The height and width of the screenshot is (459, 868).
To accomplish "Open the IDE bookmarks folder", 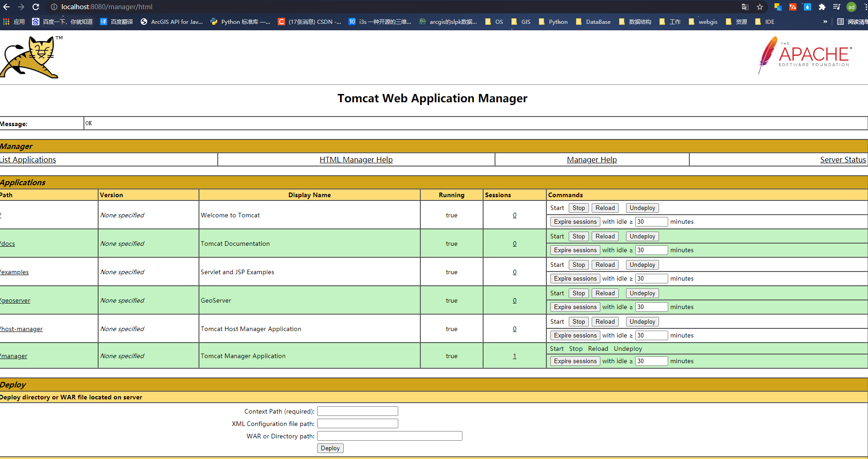I will [764, 22].
